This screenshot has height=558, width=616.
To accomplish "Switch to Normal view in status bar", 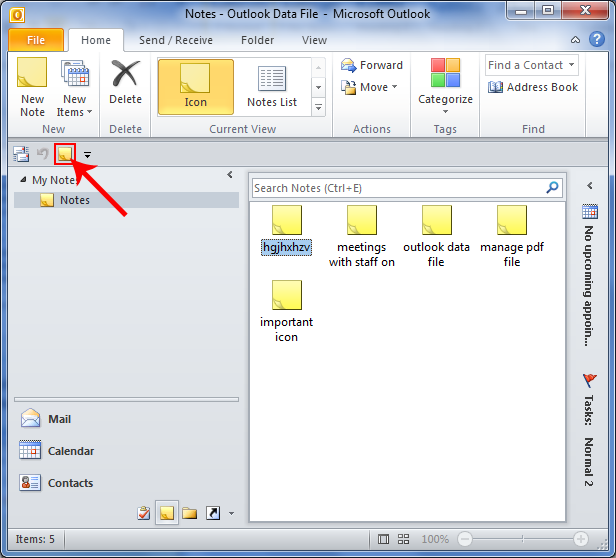I will tap(383, 539).
